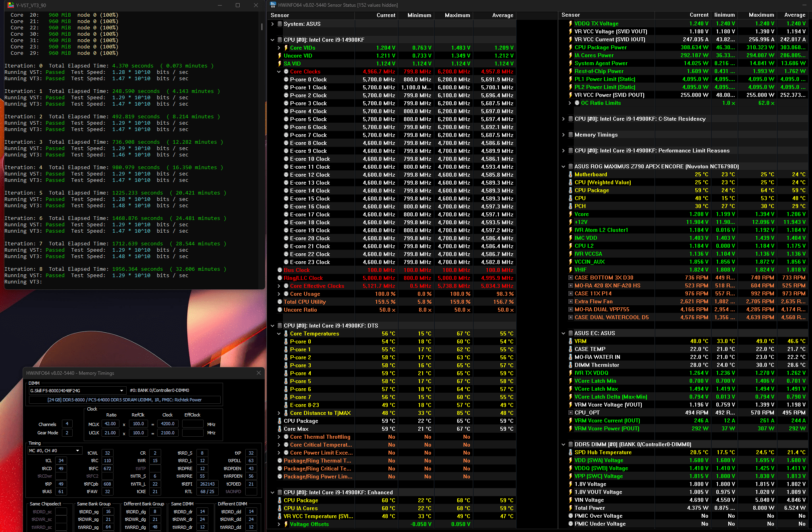Open the MC #0, CH #0 timing dropdown

(55, 451)
